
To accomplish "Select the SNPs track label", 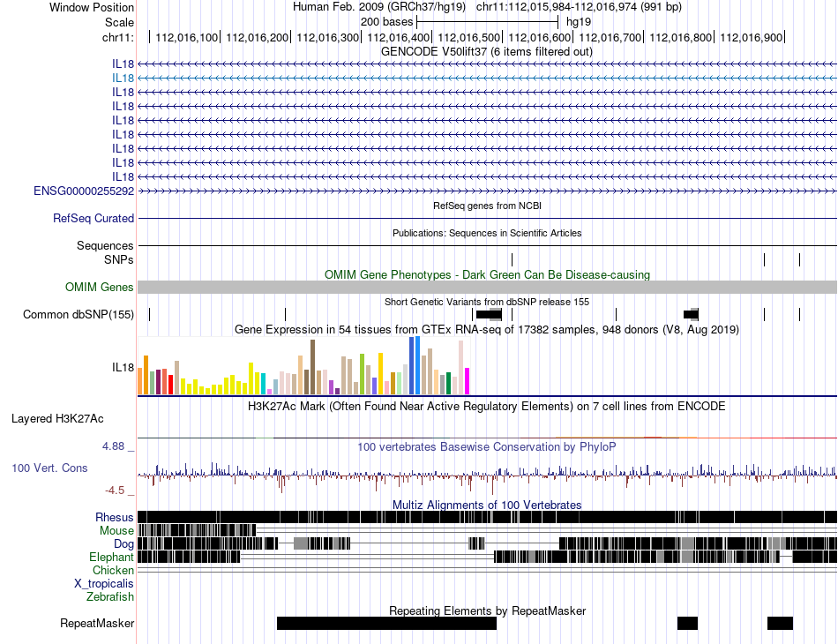I will [119, 259].
